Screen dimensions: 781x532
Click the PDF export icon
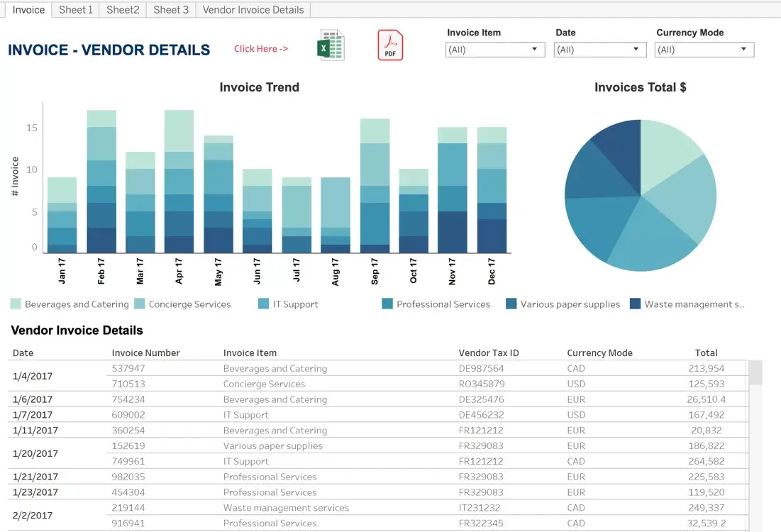tap(390, 45)
